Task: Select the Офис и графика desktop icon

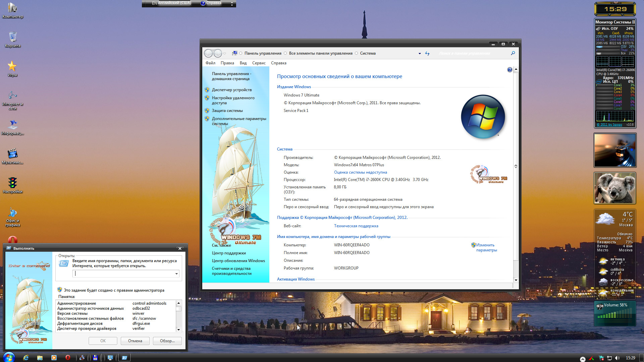Action: point(13,217)
